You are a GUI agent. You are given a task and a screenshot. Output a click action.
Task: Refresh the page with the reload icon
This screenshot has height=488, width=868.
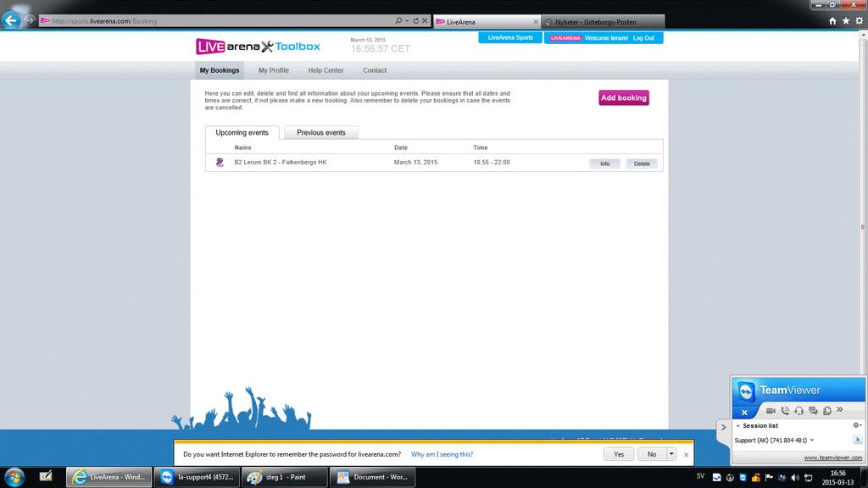pyautogui.click(x=415, y=21)
